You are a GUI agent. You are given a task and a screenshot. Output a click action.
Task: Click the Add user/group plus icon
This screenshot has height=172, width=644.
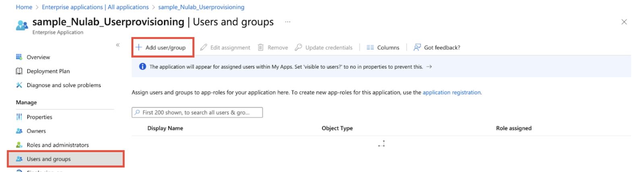pos(138,48)
